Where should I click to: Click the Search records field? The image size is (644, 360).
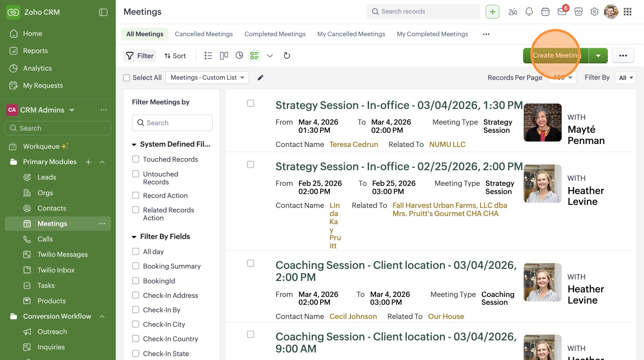[423, 11]
